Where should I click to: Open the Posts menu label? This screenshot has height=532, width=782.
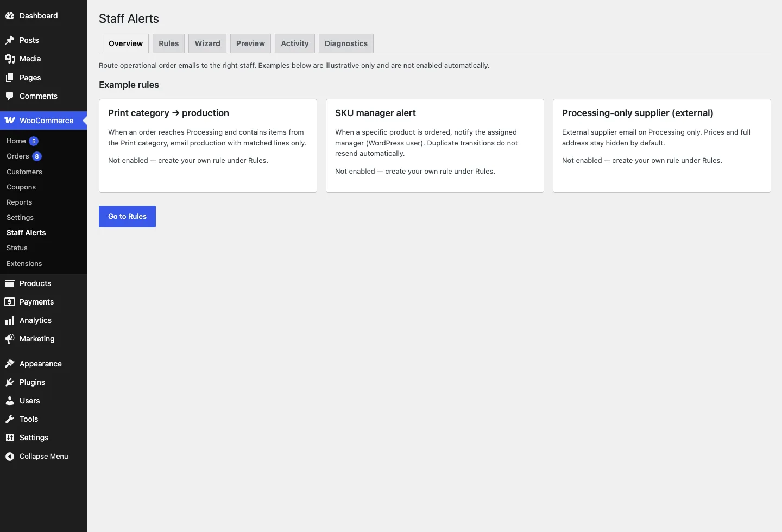tap(29, 40)
